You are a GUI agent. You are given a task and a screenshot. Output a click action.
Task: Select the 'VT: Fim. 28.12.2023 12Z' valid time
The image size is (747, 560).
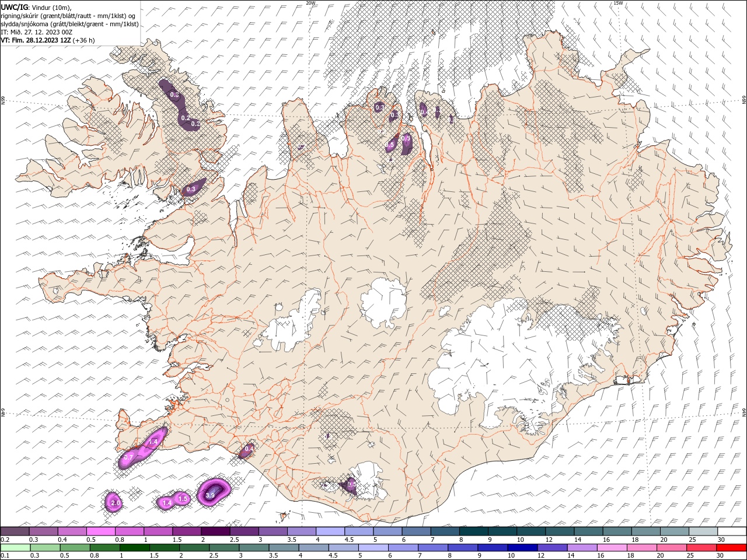tap(36, 40)
